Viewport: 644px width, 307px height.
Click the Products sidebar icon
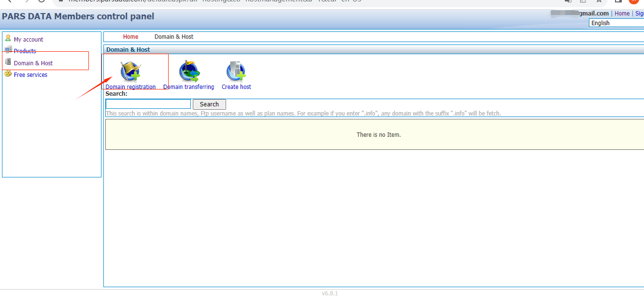8,49
